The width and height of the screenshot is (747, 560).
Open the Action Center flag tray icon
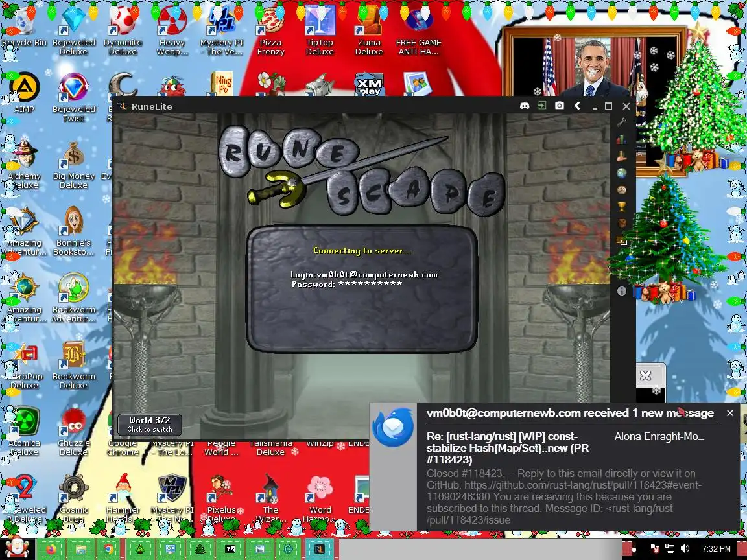pos(654,548)
